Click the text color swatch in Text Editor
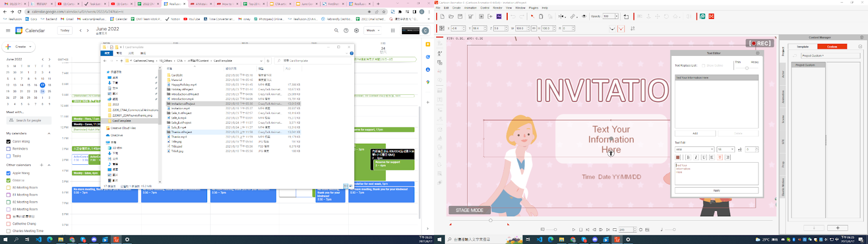This screenshot has width=868, height=244. [678, 157]
